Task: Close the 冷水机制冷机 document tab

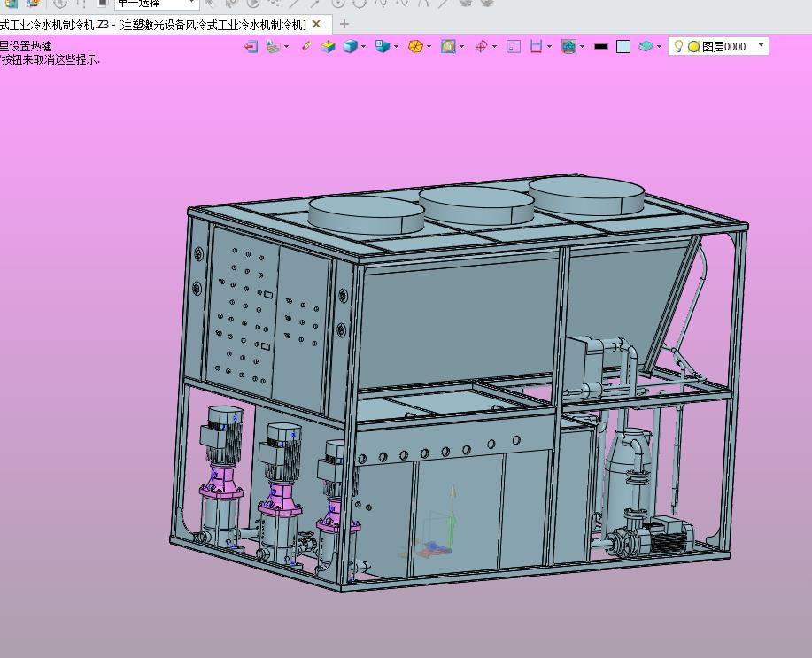Action: coord(316,24)
